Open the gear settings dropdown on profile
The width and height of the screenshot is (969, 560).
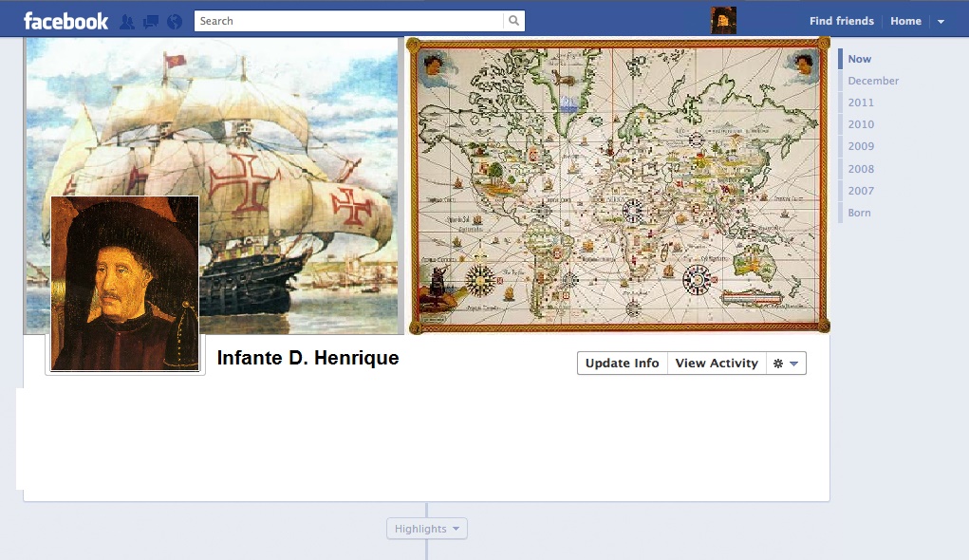click(786, 364)
